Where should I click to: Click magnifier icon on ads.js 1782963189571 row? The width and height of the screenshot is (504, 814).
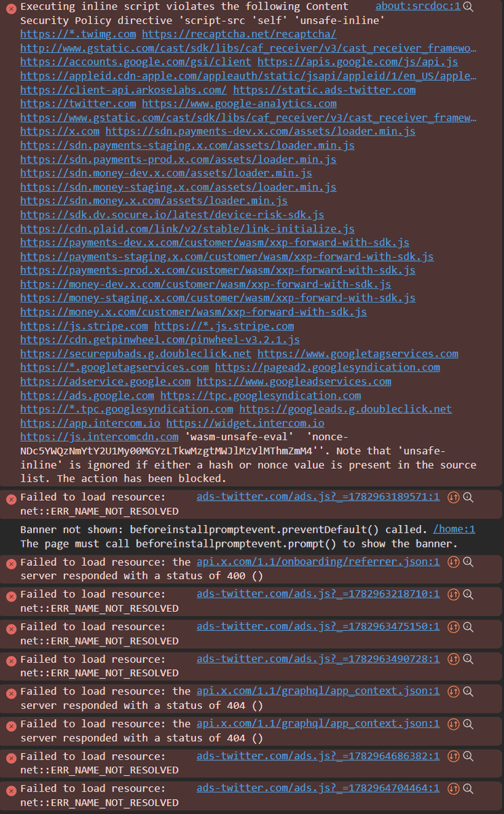(x=468, y=497)
